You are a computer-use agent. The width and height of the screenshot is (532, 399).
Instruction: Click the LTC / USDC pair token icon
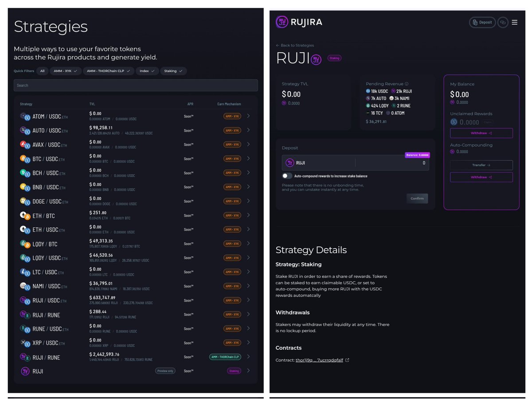pos(25,272)
